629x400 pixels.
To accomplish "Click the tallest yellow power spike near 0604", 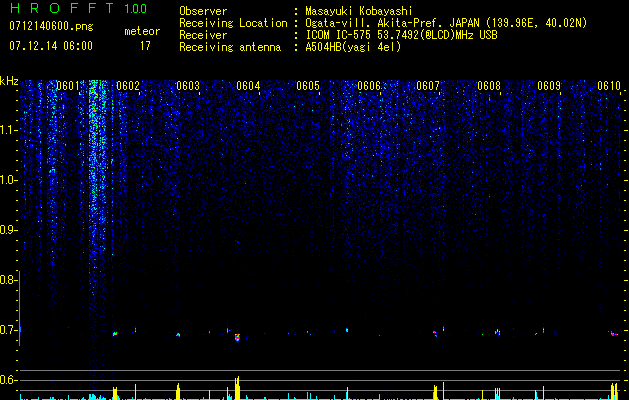I will [x=237, y=388].
